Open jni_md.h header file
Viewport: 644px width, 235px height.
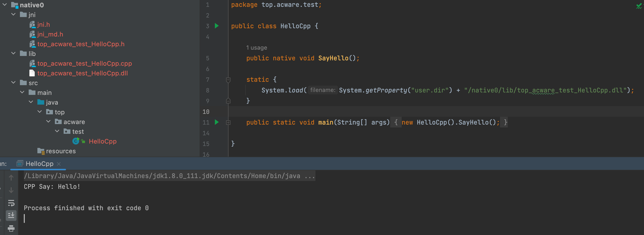pyautogui.click(x=50, y=34)
